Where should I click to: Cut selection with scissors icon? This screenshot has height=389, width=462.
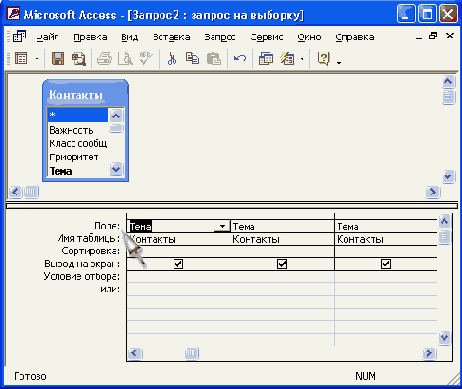tap(172, 59)
